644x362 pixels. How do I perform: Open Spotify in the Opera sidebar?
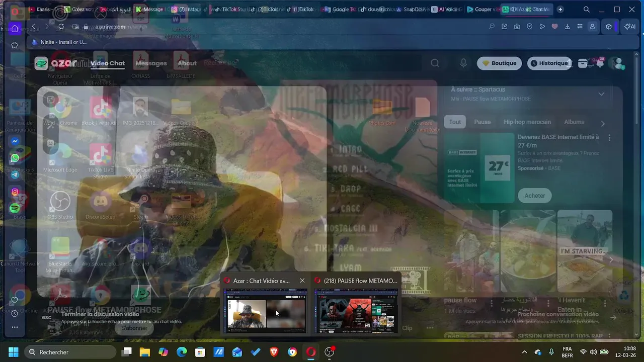pos(15,208)
